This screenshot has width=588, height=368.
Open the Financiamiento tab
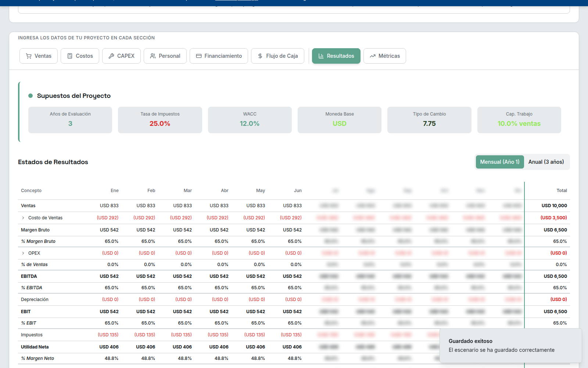coord(219,56)
